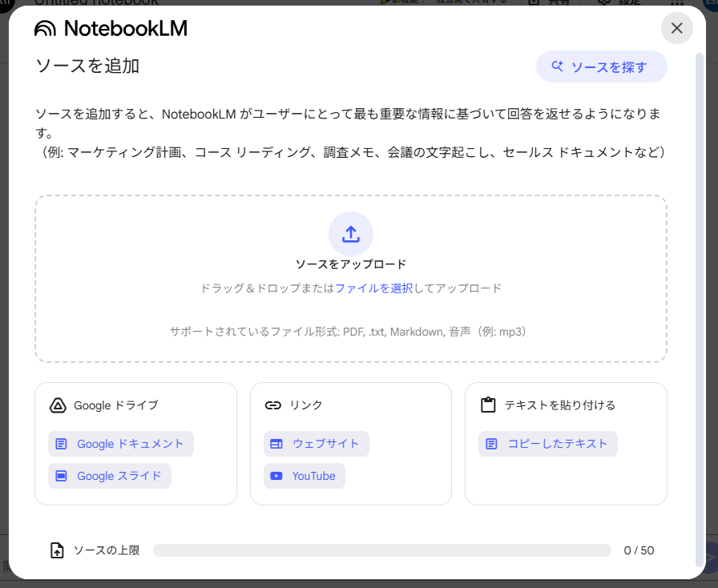Click the source limit progress bar
The width and height of the screenshot is (718, 588).
tap(382, 550)
